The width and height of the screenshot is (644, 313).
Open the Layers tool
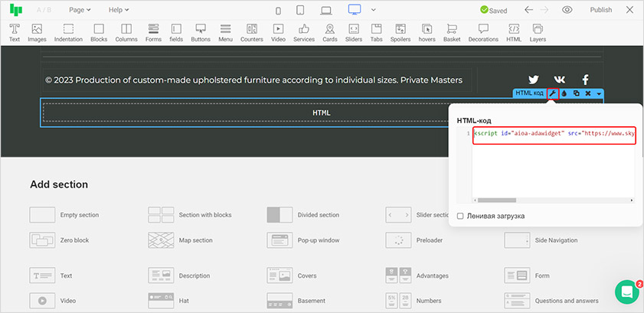coord(538,33)
